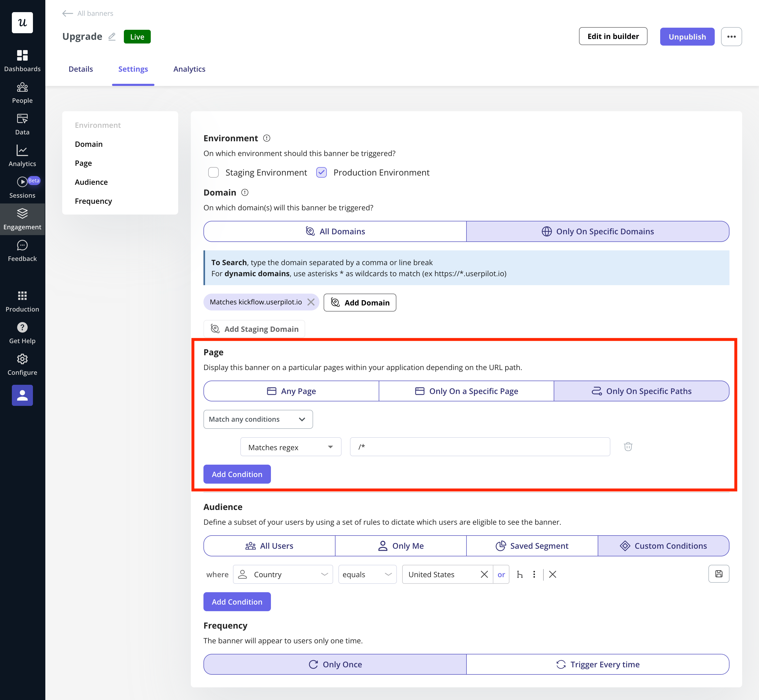Add Condition under Audience

237,602
